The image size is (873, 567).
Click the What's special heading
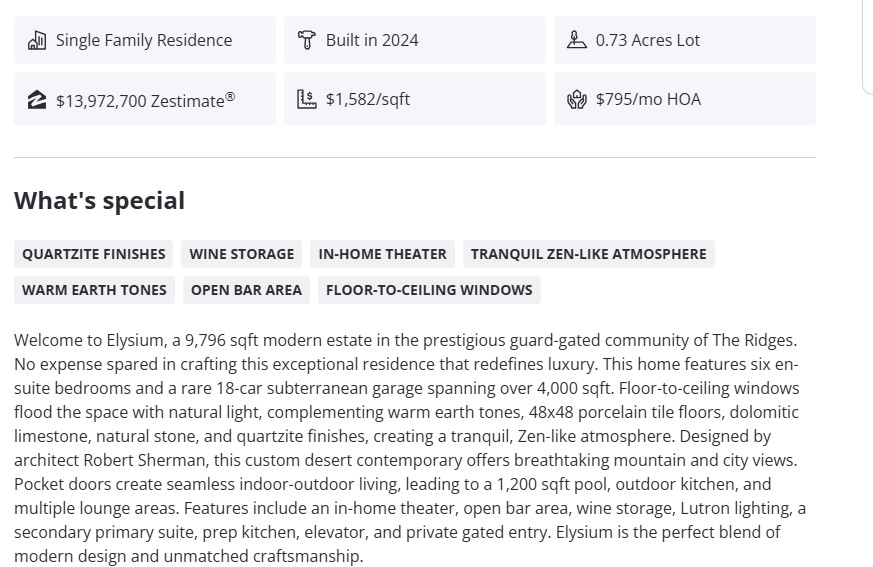click(x=99, y=201)
